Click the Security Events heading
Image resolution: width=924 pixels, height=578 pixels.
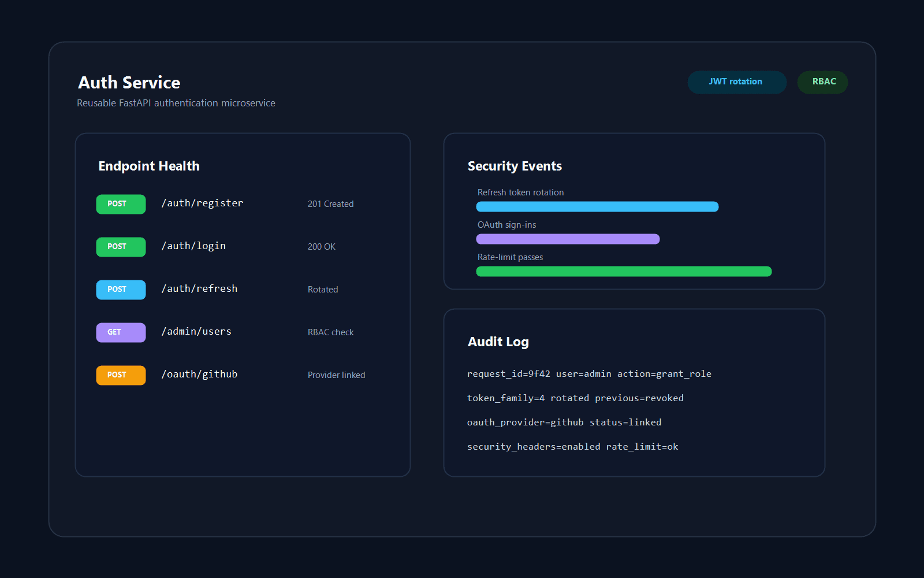click(515, 166)
